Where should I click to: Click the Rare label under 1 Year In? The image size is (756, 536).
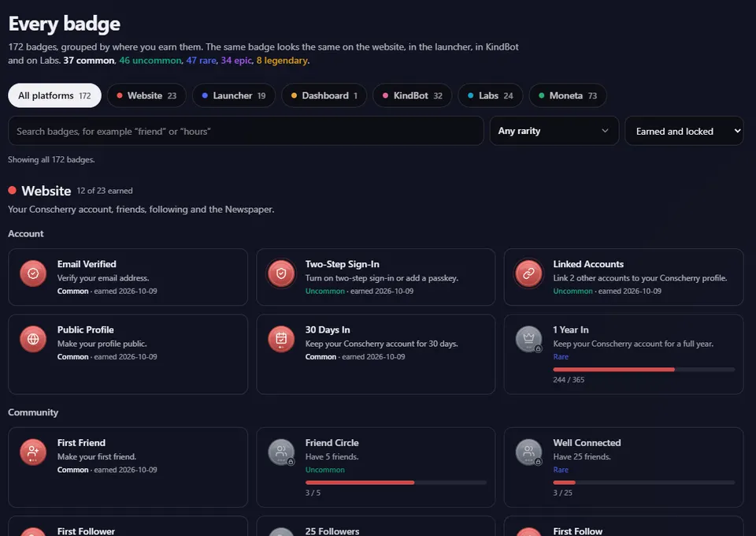pos(561,356)
